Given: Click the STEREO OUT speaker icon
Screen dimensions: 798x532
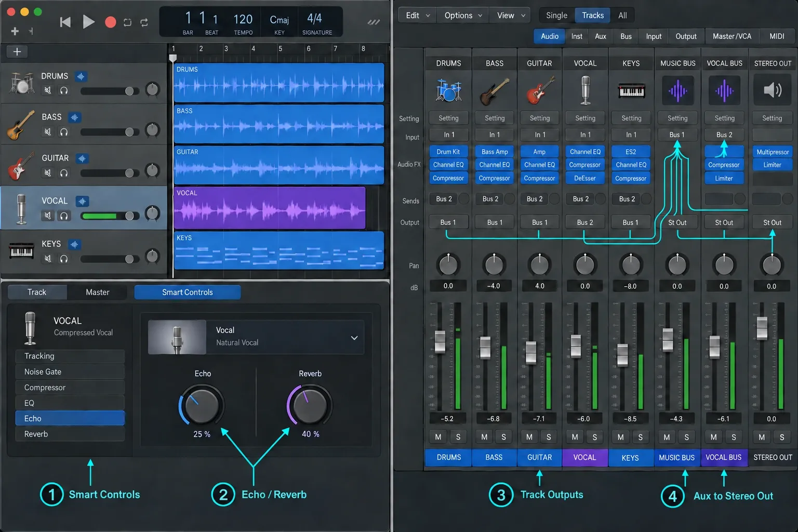Looking at the screenshot, I should coord(773,90).
